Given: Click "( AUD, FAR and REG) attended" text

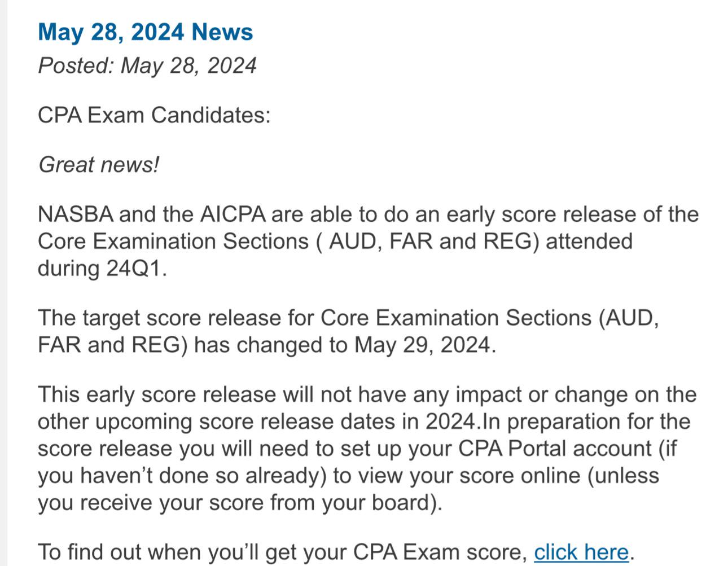Looking at the screenshot, I should point(473,242).
